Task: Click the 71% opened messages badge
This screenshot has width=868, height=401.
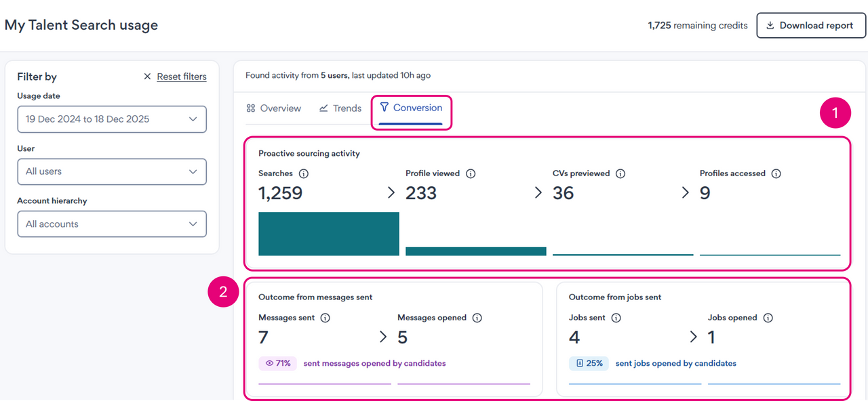Action: coord(277,363)
